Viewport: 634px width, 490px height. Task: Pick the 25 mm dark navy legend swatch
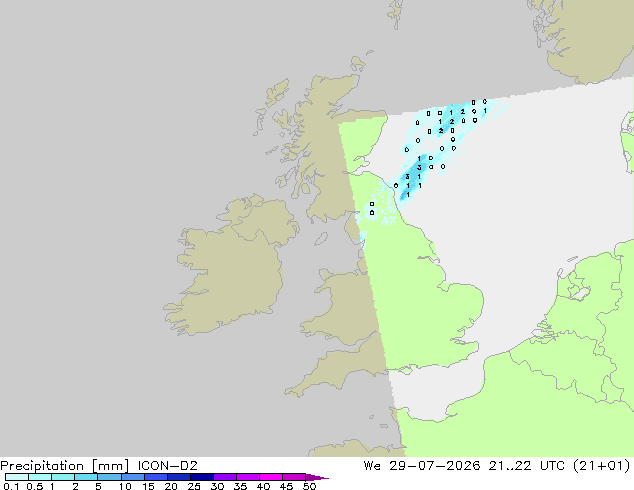click(x=202, y=477)
